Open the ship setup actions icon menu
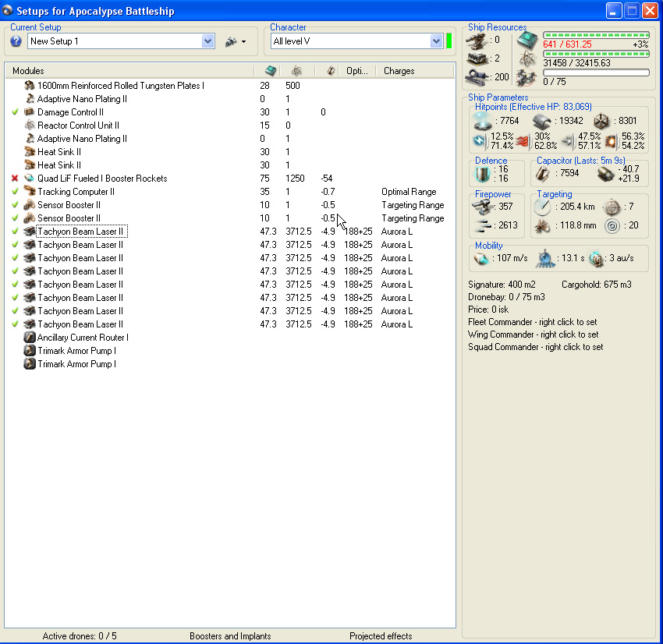The image size is (663, 644). (x=236, y=41)
